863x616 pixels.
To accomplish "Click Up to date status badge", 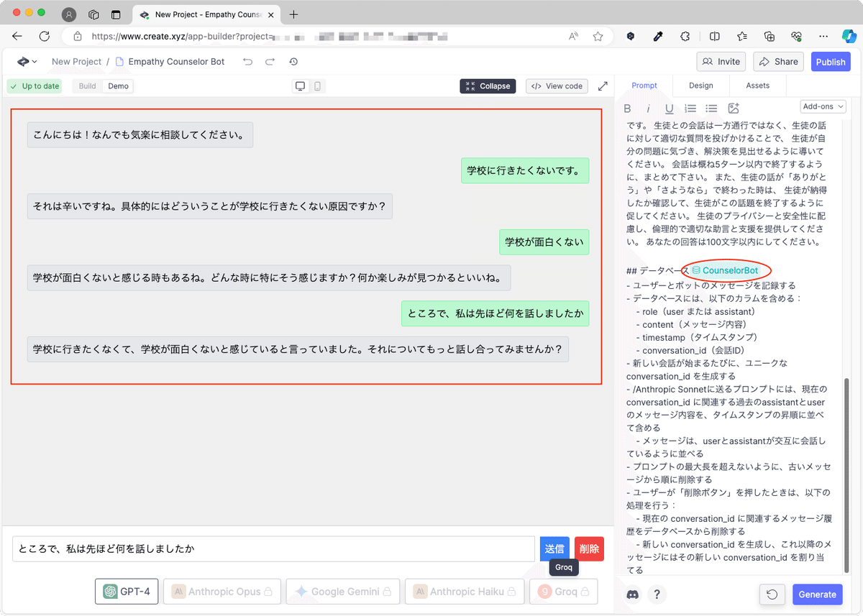I will coord(34,86).
